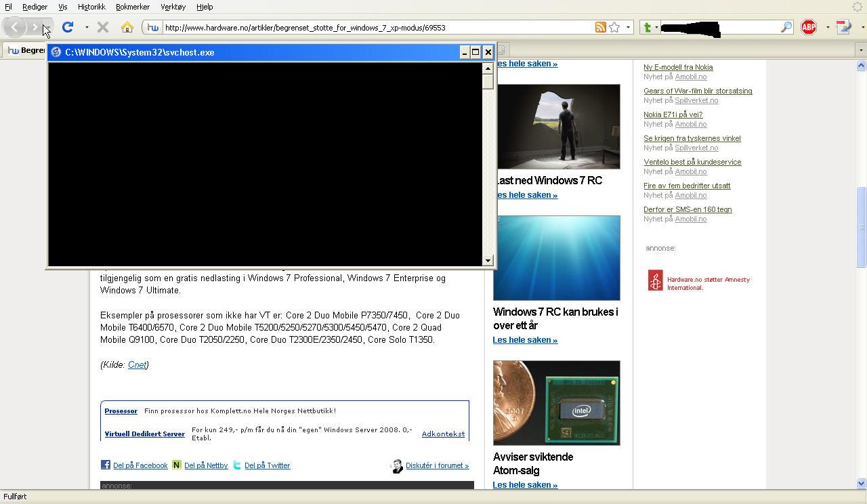Click the blue underwater Windows 7 RC thumbnail

[558, 258]
